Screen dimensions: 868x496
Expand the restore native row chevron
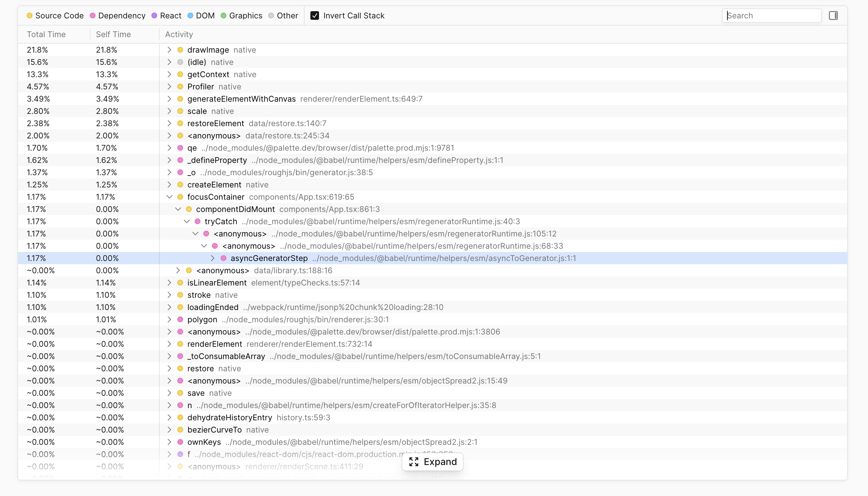pyautogui.click(x=169, y=368)
